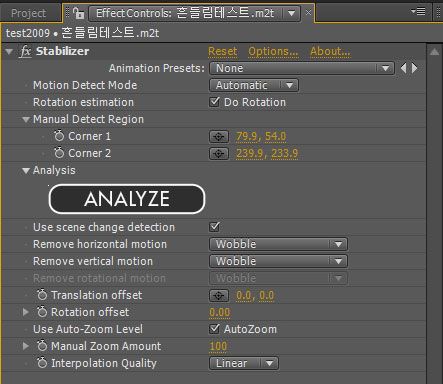The height and width of the screenshot is (384, 443).
Task: Toggle the Stabilizer fx effect icon
Action: (x=25, y=52)
